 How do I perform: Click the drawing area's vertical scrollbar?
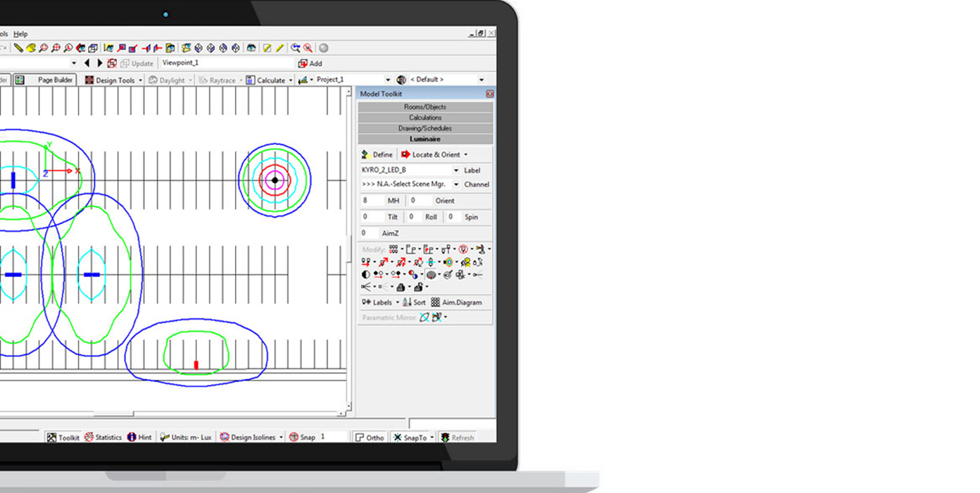pos(349,246)
